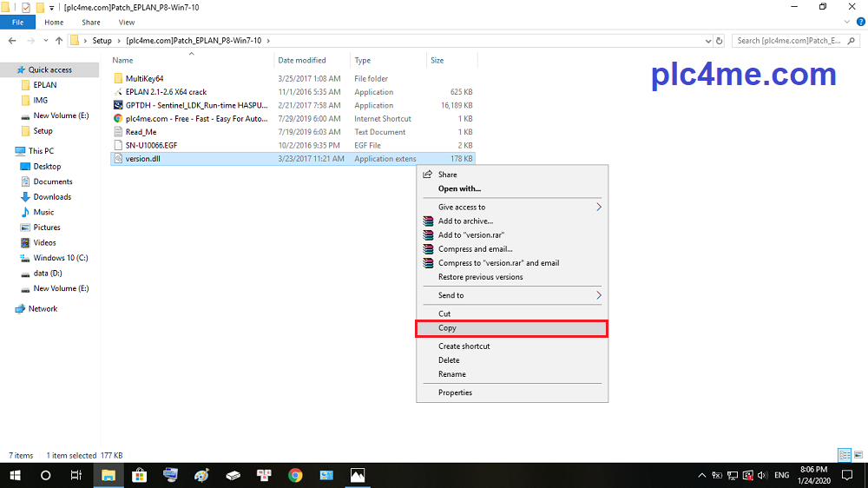This screenshot has height=488, width=868.
Task: Open Google Chrome from the taskbar
Action: coord(295,475)
